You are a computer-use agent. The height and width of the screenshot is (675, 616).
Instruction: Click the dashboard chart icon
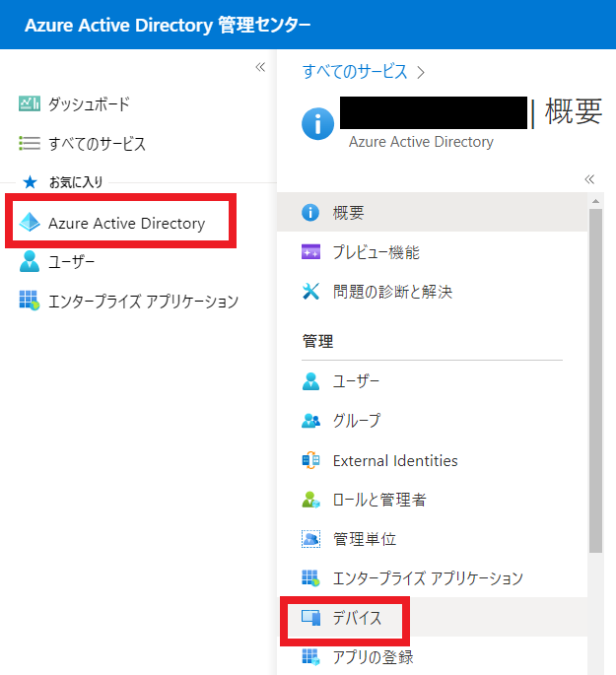(30, 103)
